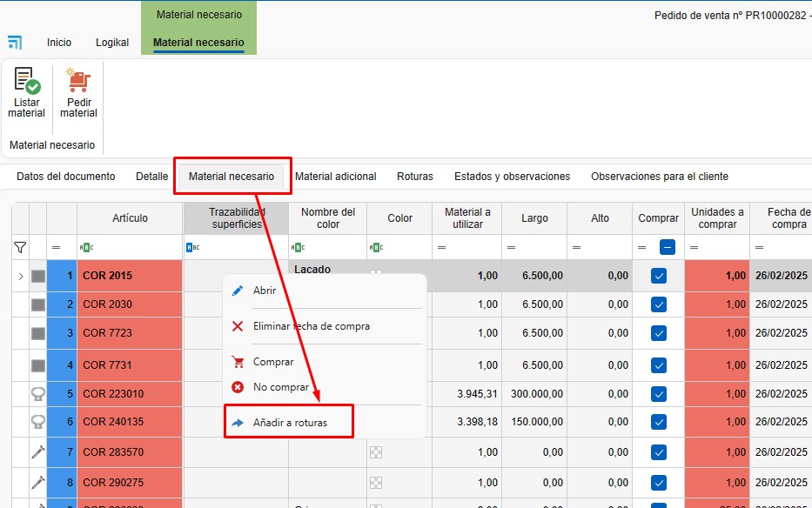The width and height of the screenshot is (812, 508).
Task: Click the screw type icon in row COR 290275
Action: click(x=38, y=483)
